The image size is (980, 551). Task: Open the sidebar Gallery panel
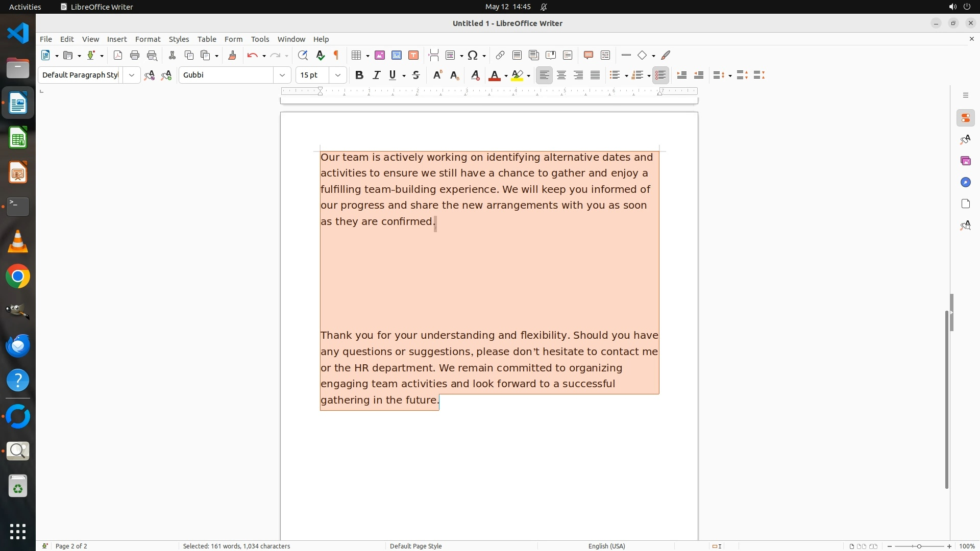[965, 161]
